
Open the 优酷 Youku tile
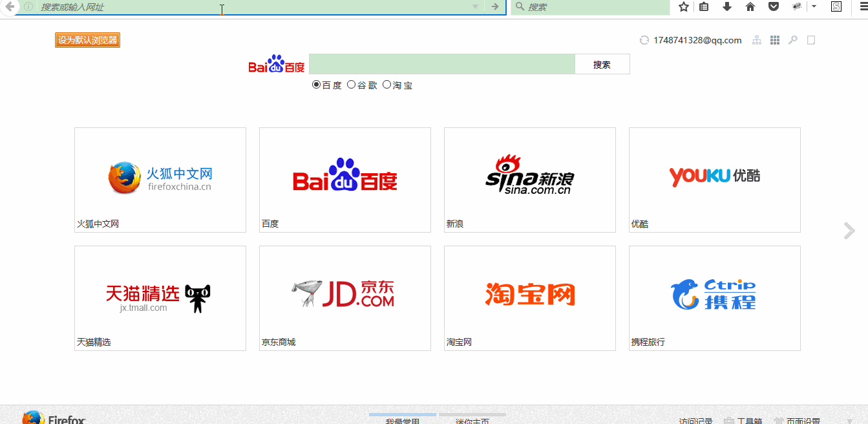click(715, 180)
